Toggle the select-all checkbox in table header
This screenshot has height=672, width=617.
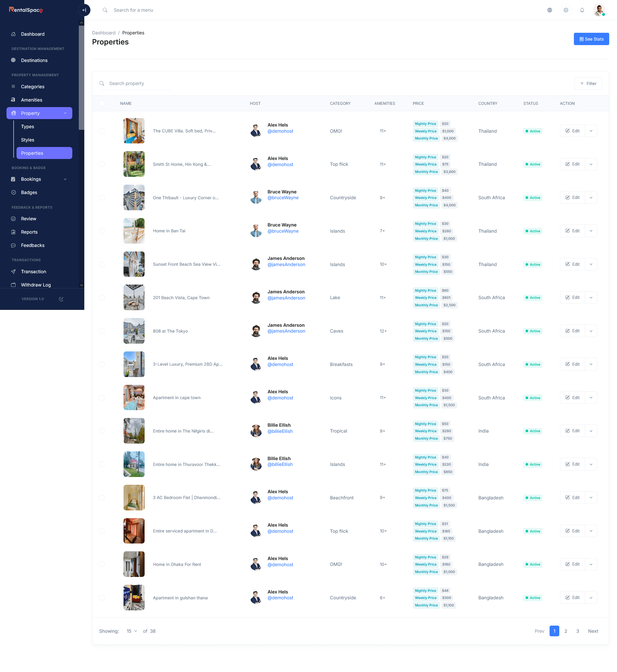click(x=102, y=103)
